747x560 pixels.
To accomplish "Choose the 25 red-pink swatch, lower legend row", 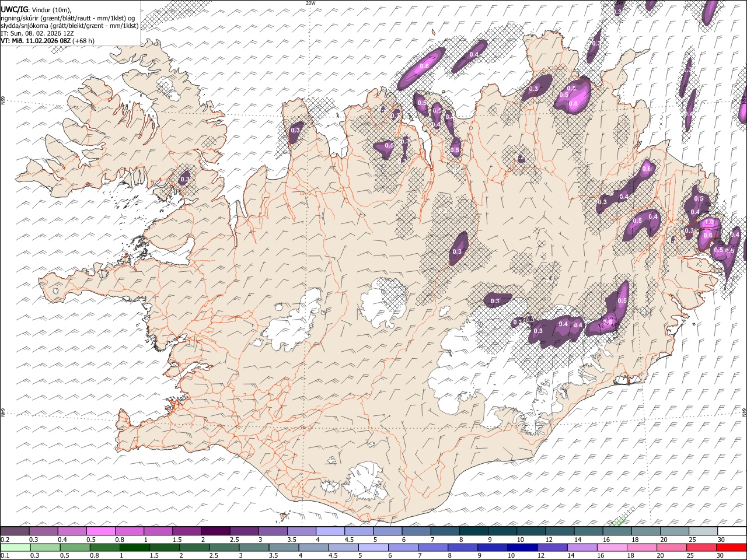I will [x=701, y=547].
